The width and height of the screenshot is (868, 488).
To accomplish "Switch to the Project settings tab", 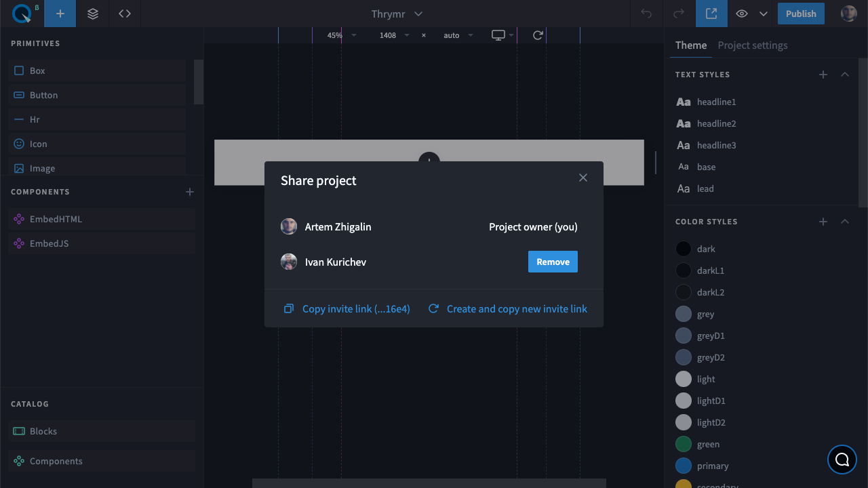I will click(753, 45).
